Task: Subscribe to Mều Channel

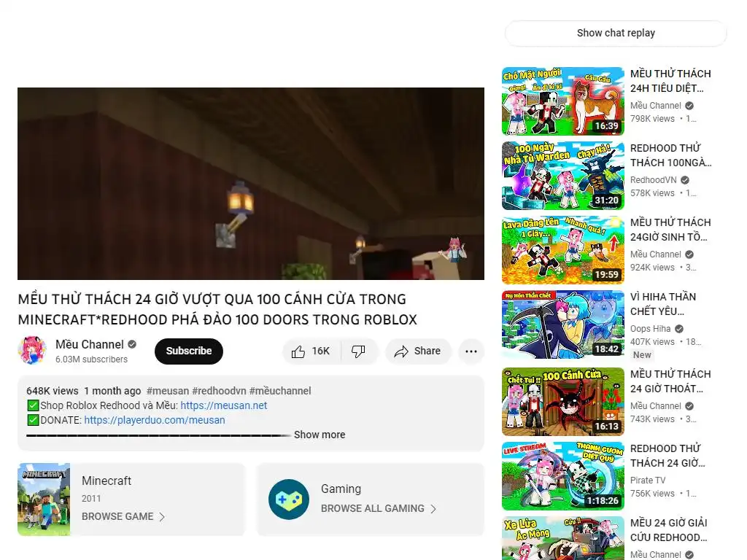Action: click(x=189, y=351)
